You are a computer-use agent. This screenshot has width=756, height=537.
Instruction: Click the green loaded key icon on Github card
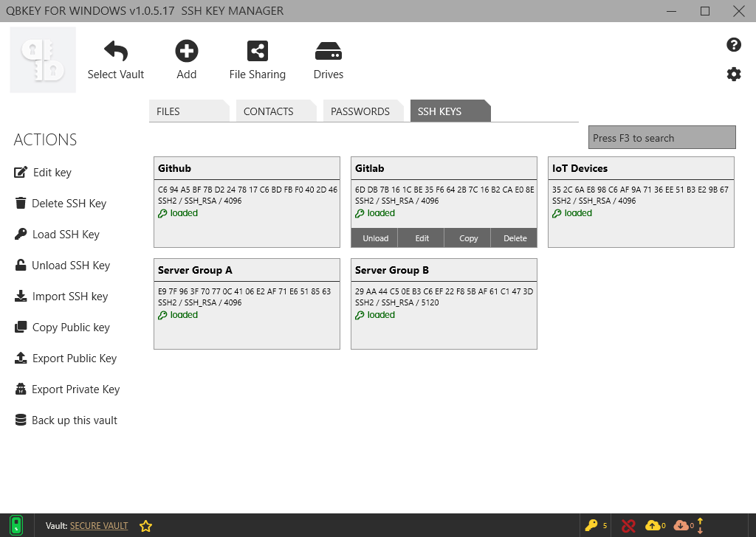pos(162,213)
